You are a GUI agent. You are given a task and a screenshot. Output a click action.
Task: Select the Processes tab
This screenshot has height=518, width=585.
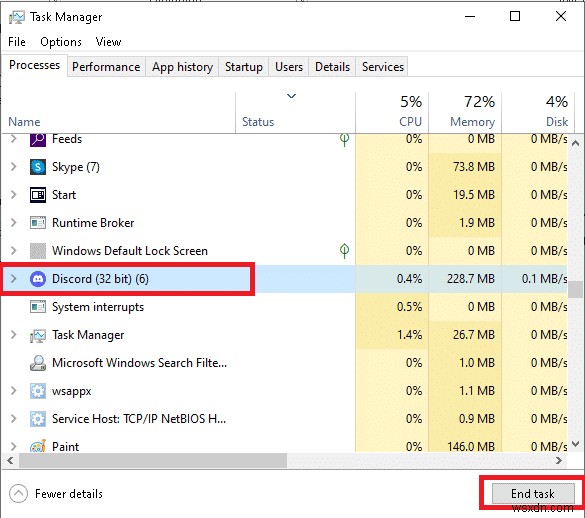[x=34, y=65]
